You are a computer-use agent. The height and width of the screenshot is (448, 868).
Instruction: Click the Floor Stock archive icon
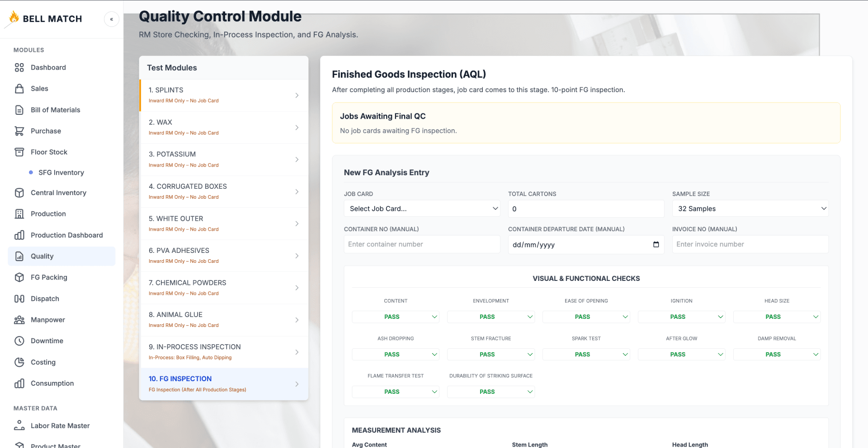coord(19,152)
